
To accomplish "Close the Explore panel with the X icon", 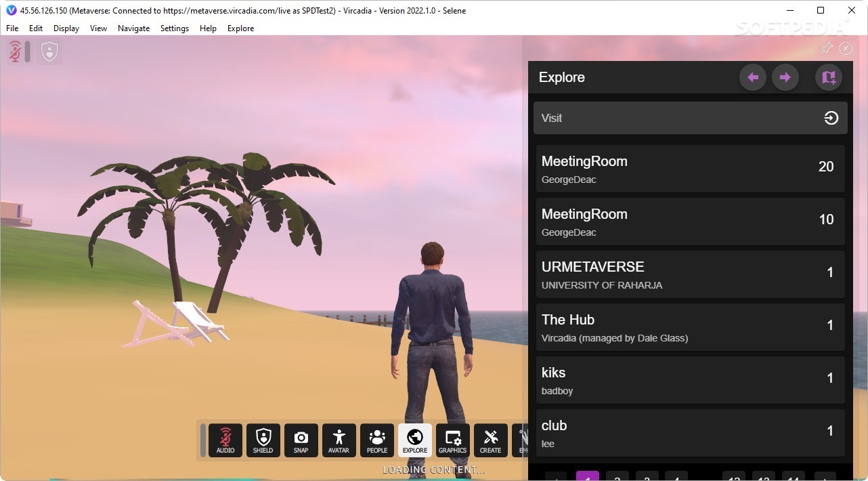I will pyautogui.click(x=846, y=48).
